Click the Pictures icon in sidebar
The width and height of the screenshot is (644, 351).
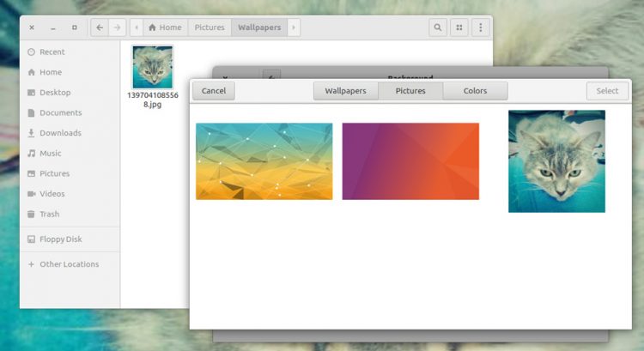31,173
